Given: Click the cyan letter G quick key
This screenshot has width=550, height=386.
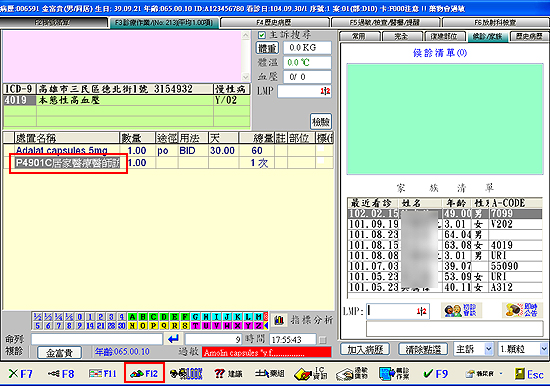Looking at the screenshot, I should [x=195, y=317].
